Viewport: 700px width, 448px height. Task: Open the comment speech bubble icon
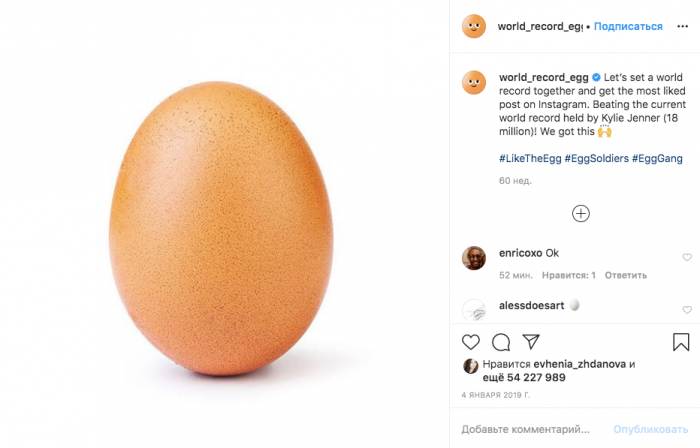(501, 342)
